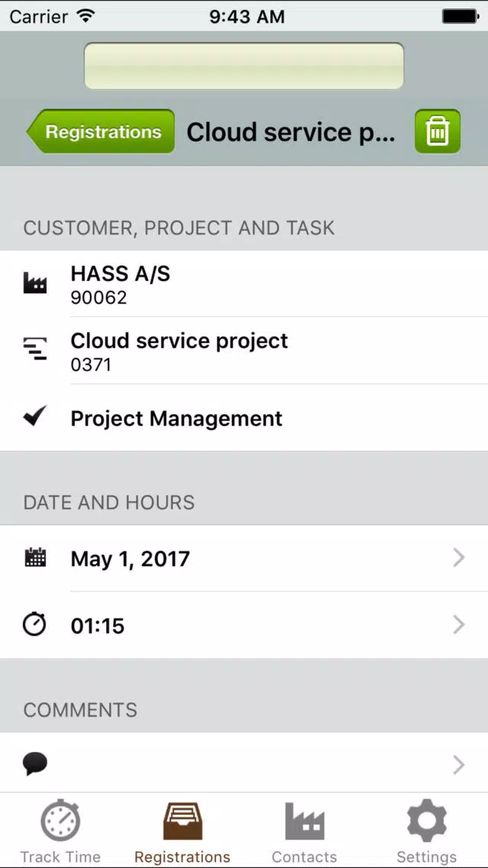The width and height of the screenshot is (488, 868).
Task: Click the calendar icon next to May 1, 2017
Action: (x=35, y=558)
